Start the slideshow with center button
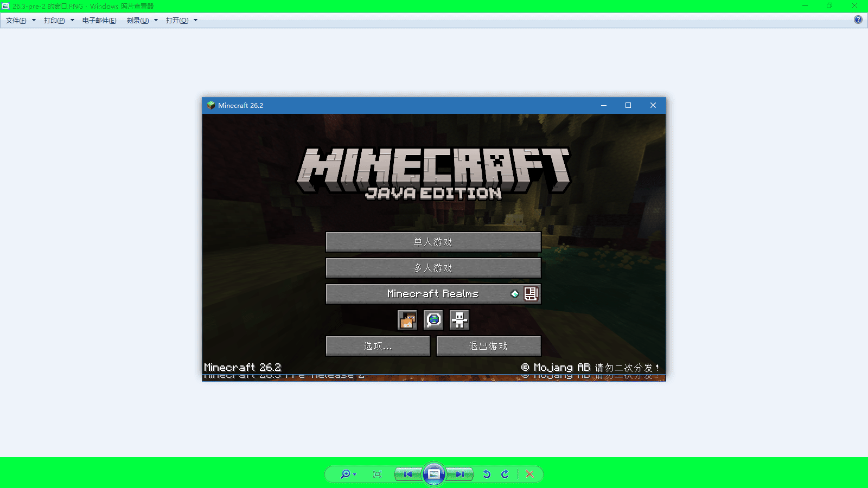The image size is (868, 488). (x=434, y=474)
